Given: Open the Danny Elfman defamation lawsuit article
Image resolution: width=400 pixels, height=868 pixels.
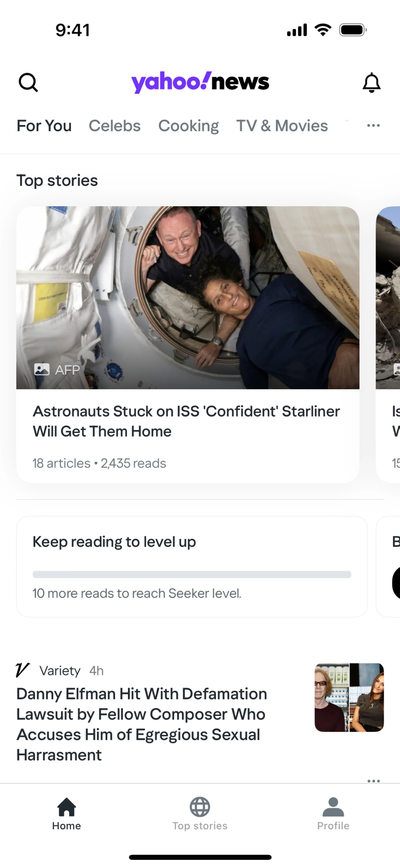Looking at the screenshot, I should pyautogui.click(x=142, y=724).
